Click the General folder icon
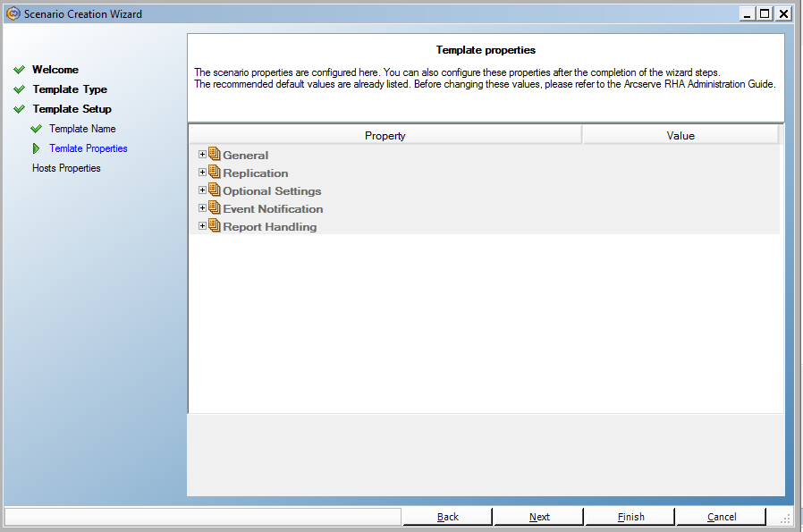The height and width of the screenshot is (532, 803). point(215,154)
